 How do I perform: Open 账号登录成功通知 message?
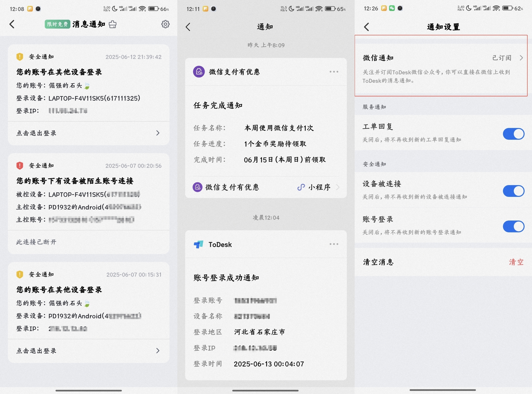[226, 278]
